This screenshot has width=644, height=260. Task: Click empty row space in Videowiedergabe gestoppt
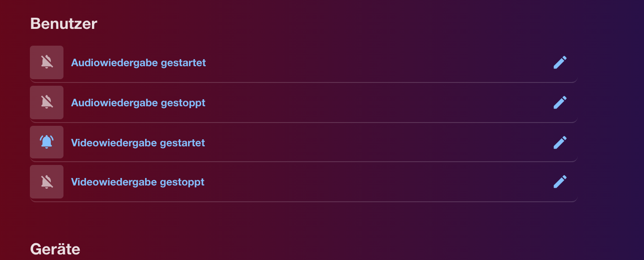click(x=373, y=182)
